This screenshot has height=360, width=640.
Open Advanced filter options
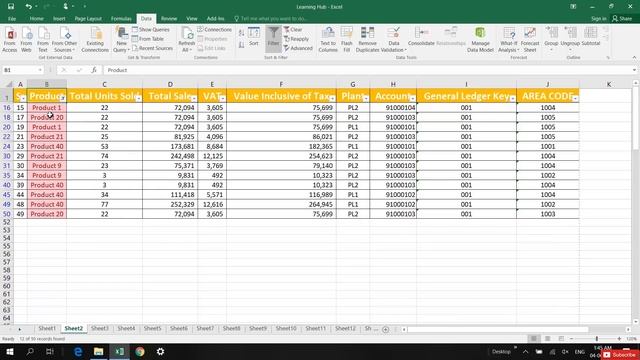coord(298,48)
